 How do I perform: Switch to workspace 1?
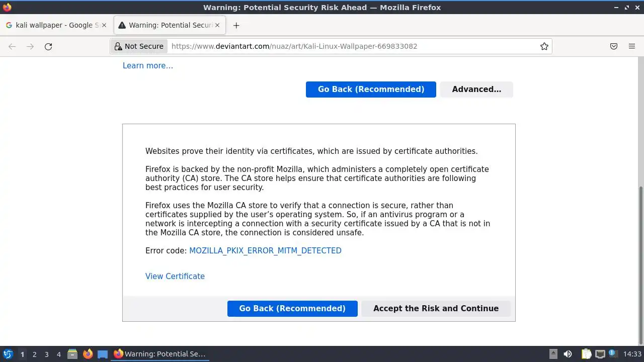(x=22, y=354)
